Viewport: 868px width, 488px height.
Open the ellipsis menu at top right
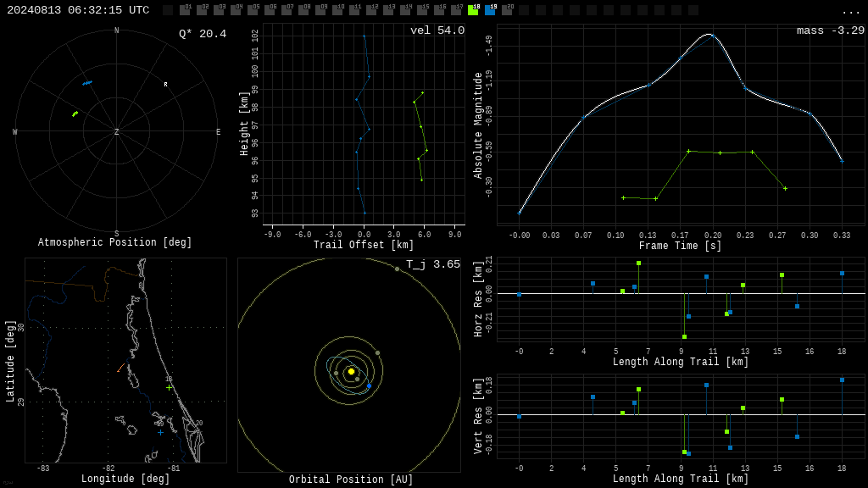pyautogui.click(x=850, y=12)
